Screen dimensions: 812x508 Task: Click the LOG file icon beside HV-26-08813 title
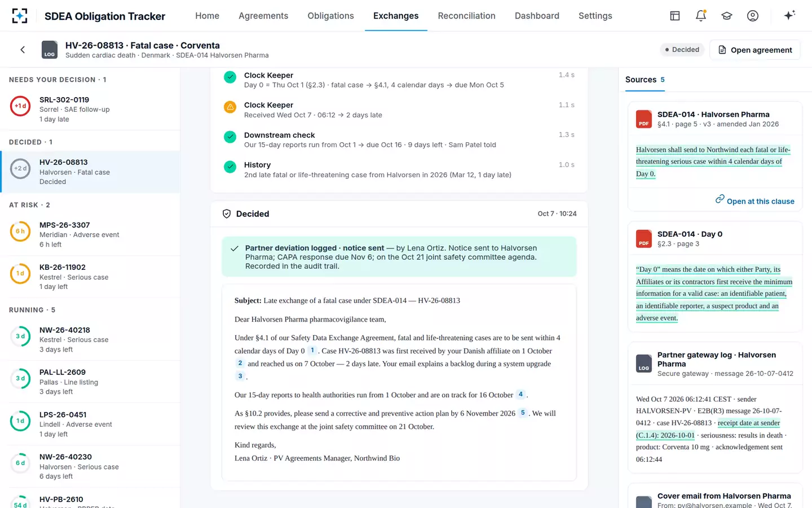[x=50, y=50]
